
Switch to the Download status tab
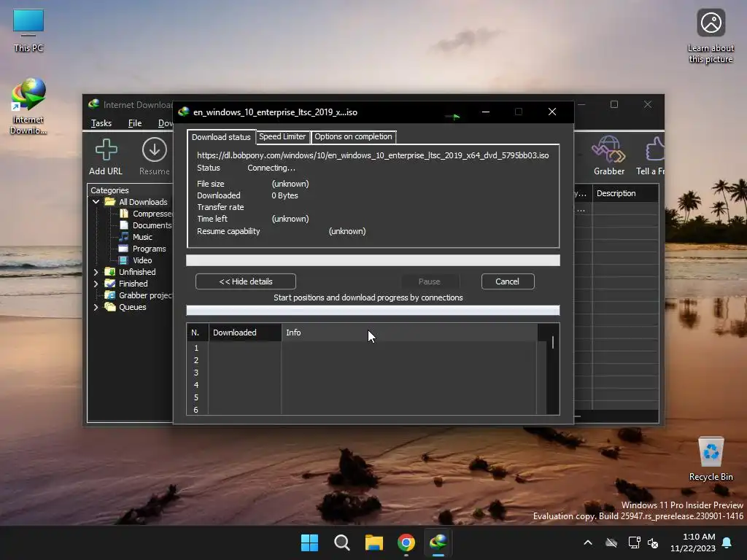221,136
